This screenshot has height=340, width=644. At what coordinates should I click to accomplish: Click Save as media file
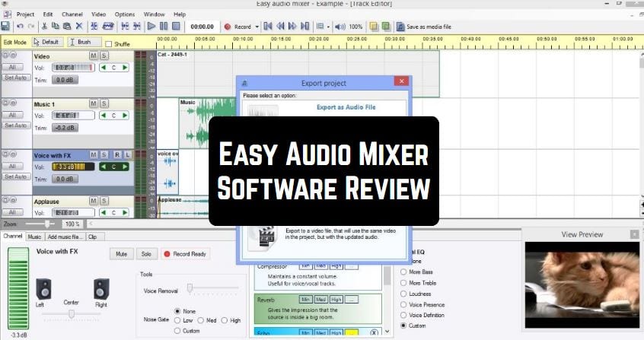(x=424, y=27)
